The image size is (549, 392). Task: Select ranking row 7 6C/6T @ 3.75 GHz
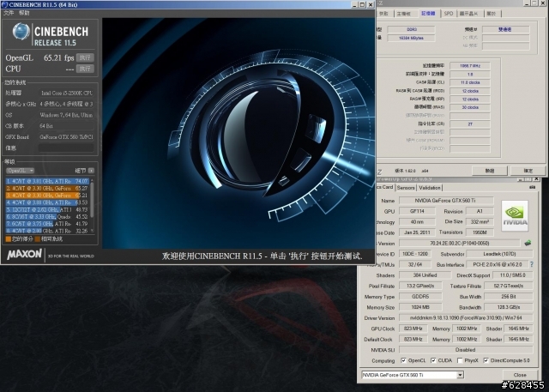(x=47, y=224)
